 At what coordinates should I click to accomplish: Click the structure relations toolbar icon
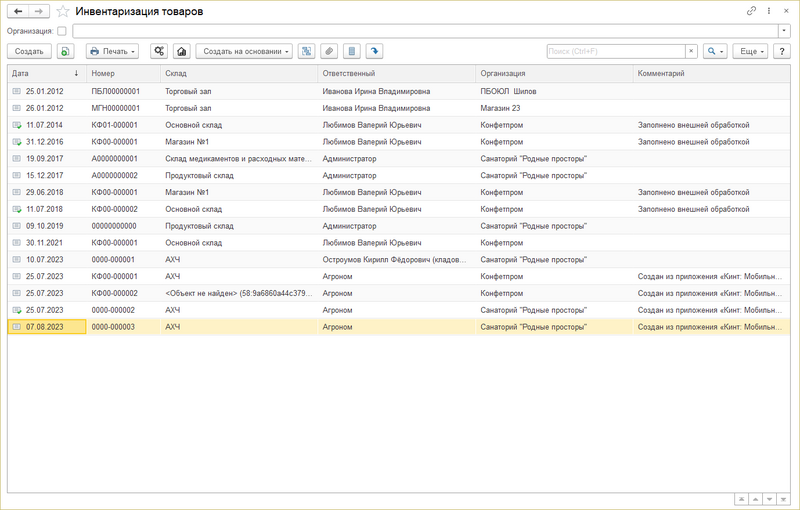306,51
